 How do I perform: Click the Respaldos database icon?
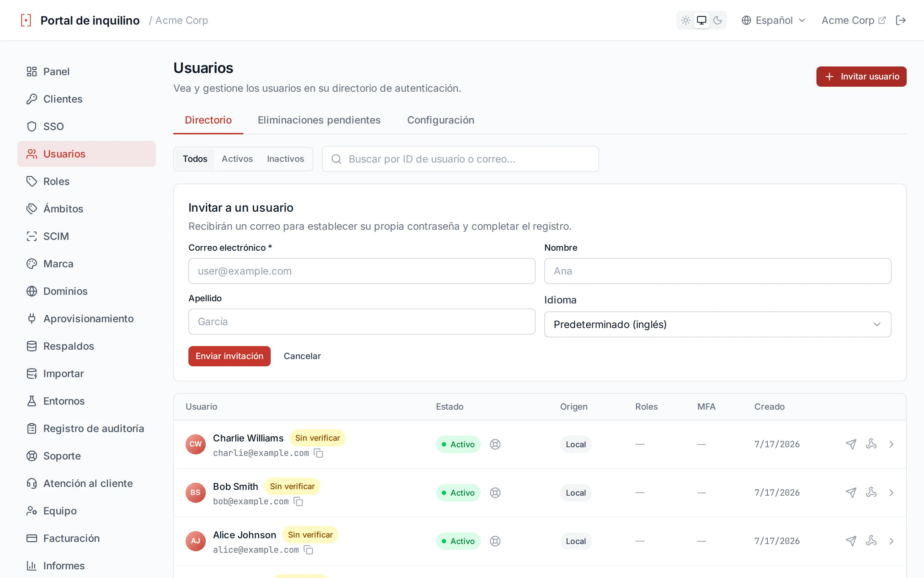(x=32, y=346)
